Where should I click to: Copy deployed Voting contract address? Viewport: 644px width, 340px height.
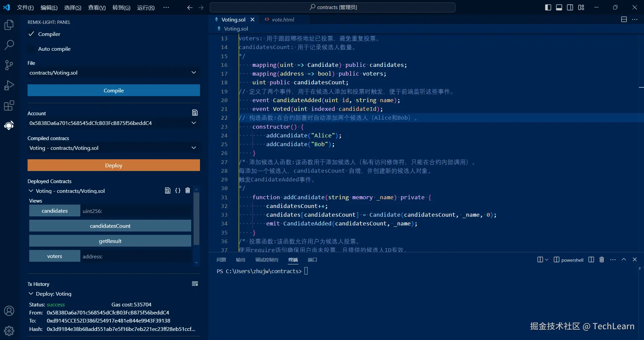coord(168,190)
